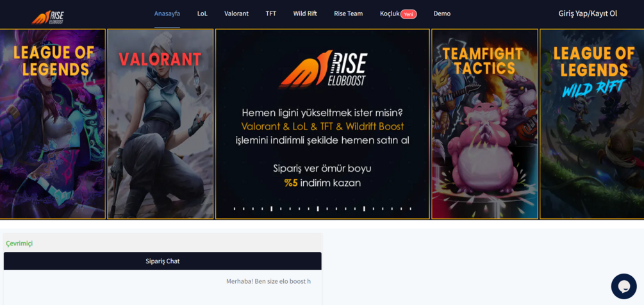Open the chat bubble widget icon
This screenshot has width=644, height=305.
(x=623, y=286)
